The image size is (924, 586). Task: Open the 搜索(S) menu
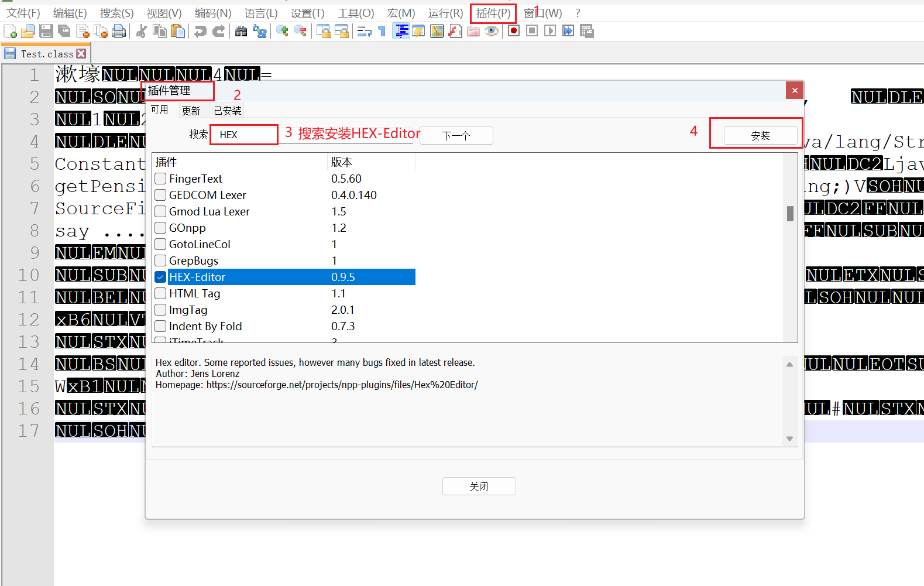click(116, 13)
